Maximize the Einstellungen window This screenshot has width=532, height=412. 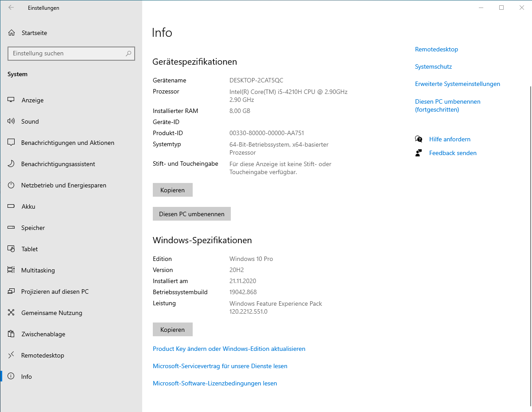501,8
